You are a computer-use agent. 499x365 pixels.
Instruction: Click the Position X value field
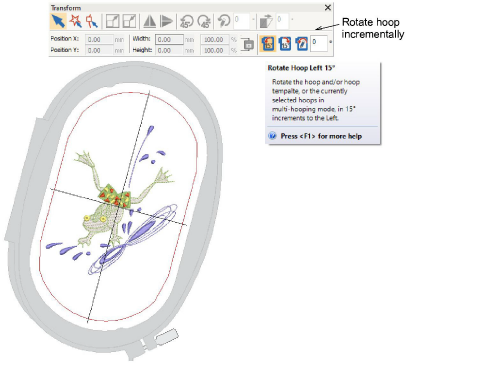pyautogui.click(x=99, y=40)
